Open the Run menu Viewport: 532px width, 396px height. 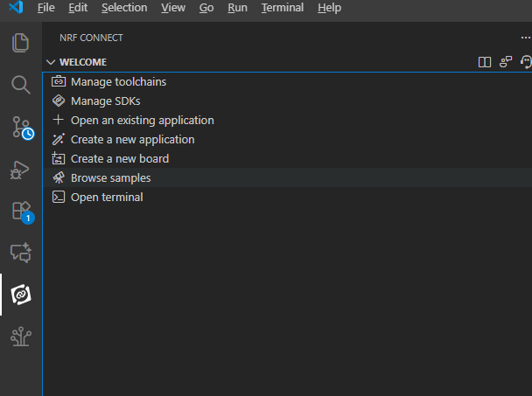(237, 8)
